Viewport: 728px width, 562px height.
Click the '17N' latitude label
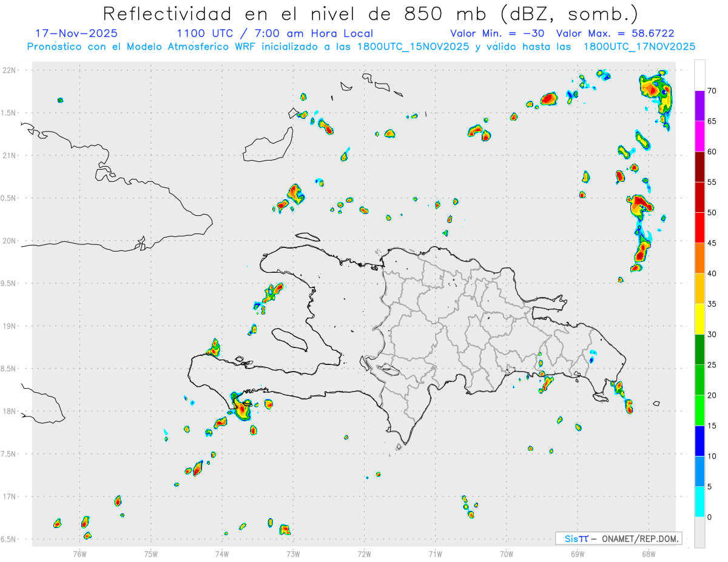click(10, 497)
